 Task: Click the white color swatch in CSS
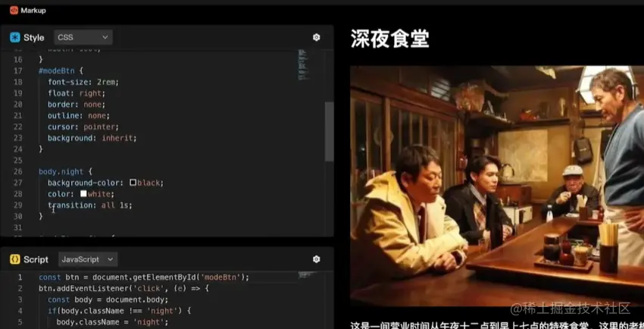click(x=83, y=193)
